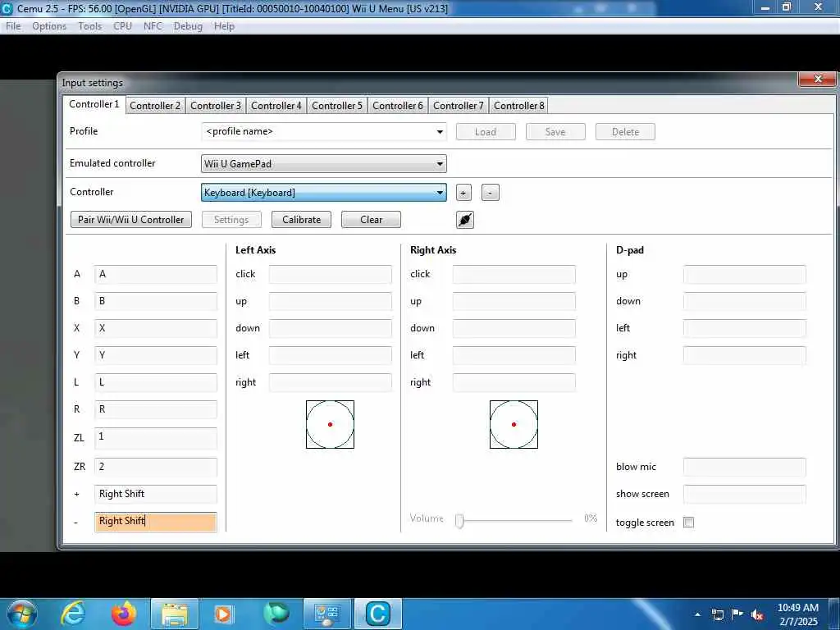Click the Right Axis stick preview
This screenshot has height=630, width=840.
(514, 424)
